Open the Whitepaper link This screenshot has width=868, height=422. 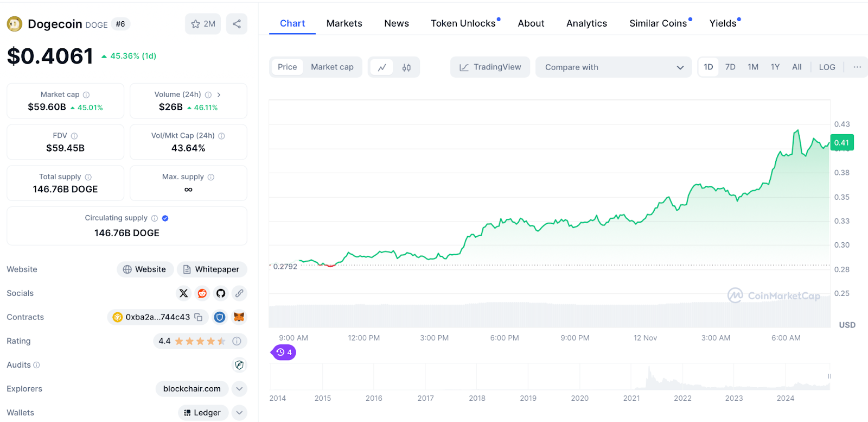(x=212, y=269)
